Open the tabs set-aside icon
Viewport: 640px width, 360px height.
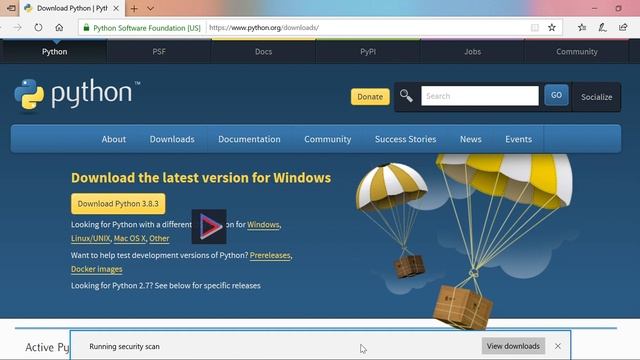point(11,8)
